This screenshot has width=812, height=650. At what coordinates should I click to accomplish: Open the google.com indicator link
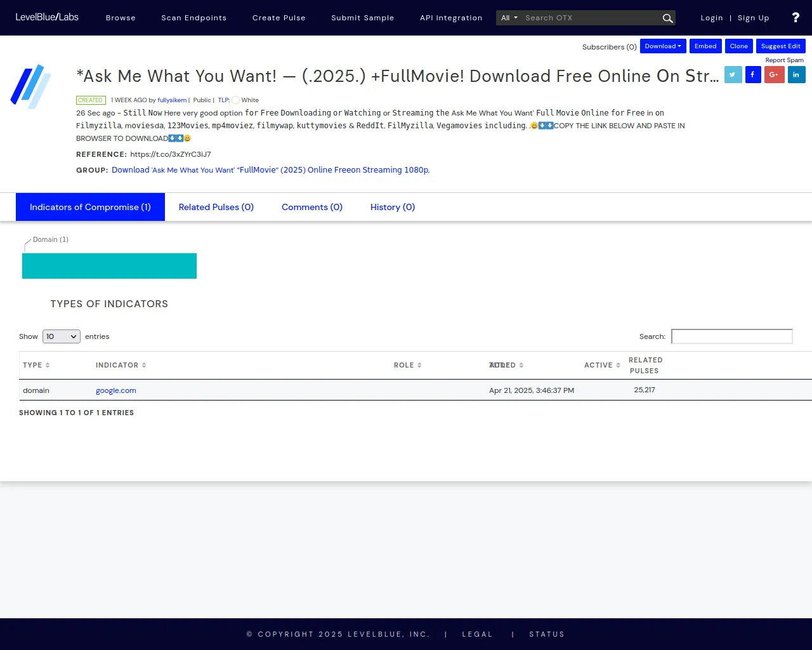(116, 390)
